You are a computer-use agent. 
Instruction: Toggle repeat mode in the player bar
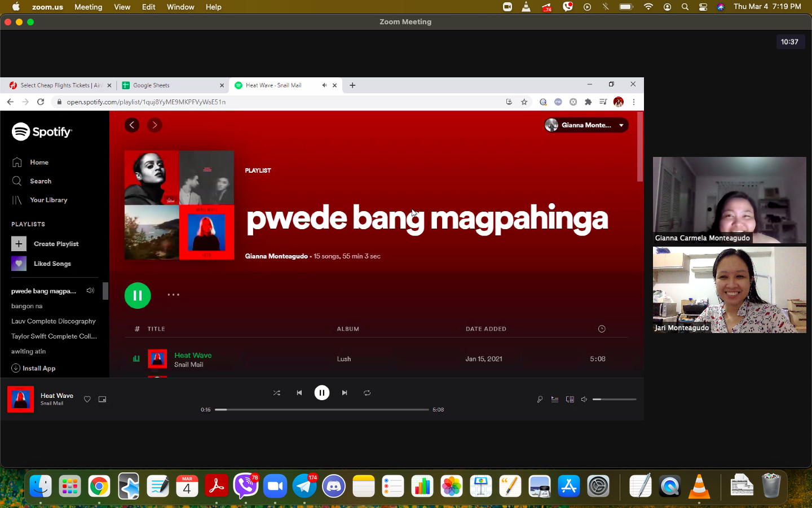point(367,393)
